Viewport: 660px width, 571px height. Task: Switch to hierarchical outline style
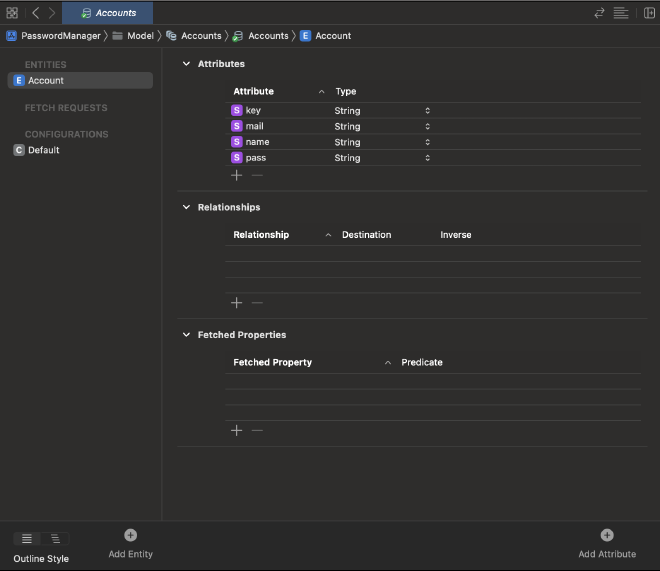[x=55, y=539]
